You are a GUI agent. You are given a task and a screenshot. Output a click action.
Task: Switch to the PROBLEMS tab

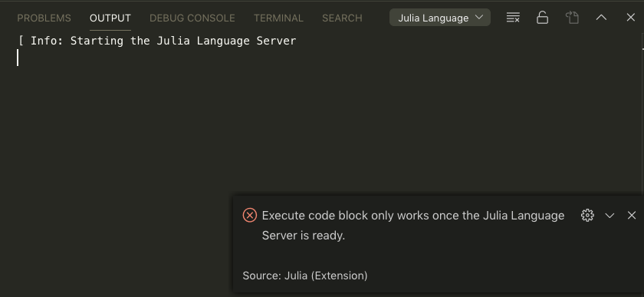(44, 18)
